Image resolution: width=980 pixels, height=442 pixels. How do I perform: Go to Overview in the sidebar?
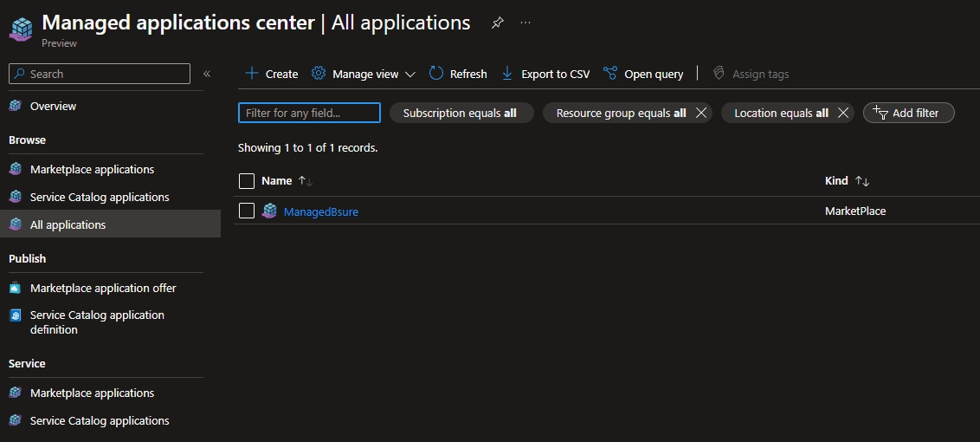coord(53,106)
